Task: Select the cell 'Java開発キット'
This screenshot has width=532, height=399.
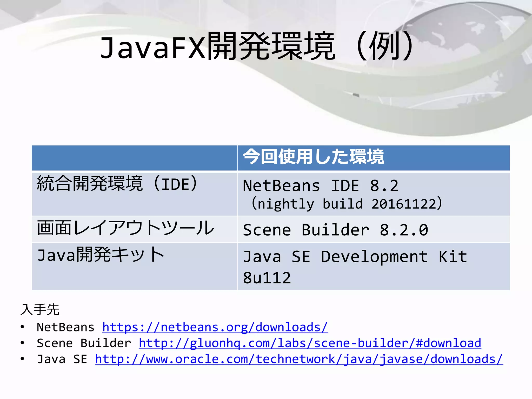Action: pos(134,267)
